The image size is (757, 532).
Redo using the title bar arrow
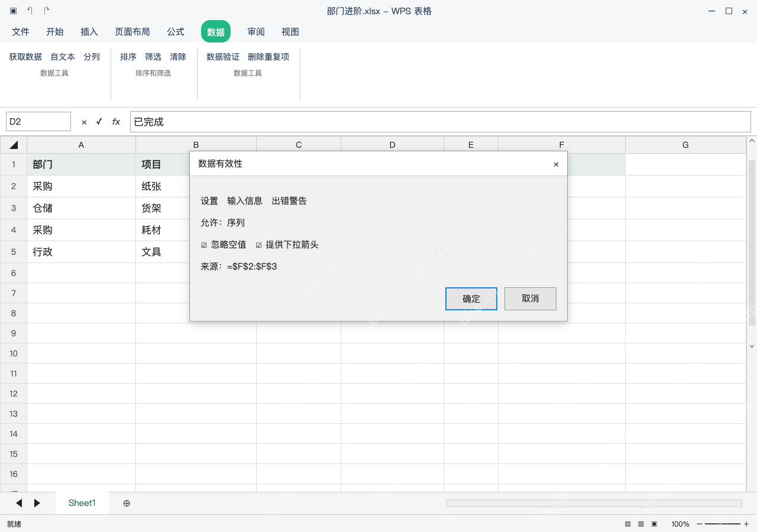point(47,11)
